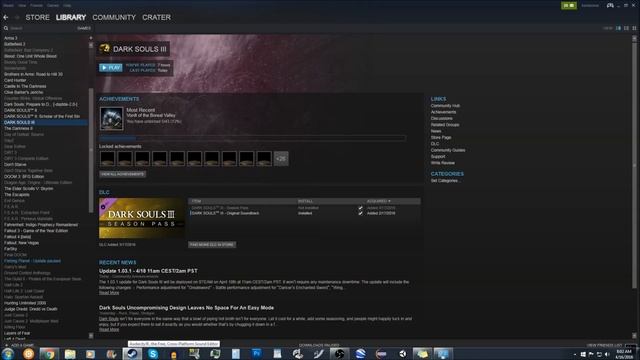Click the Write Review link
Image resolution: width=640 pixels, height=360 pixels.
click(442, 163)
